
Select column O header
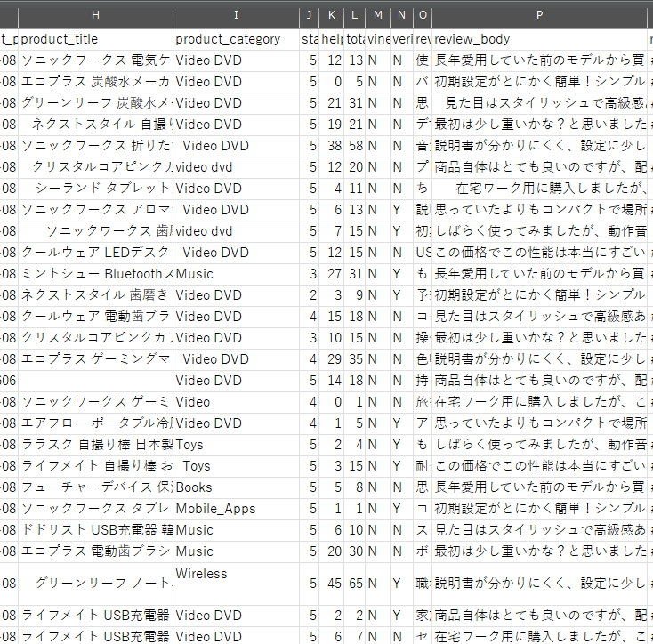(423, 15)
